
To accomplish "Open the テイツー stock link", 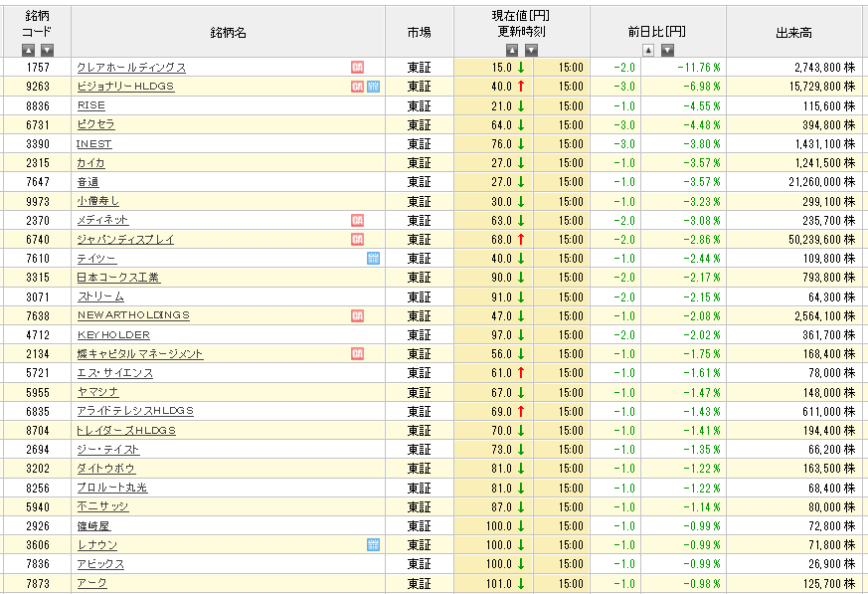I will (x=96, y=259).
